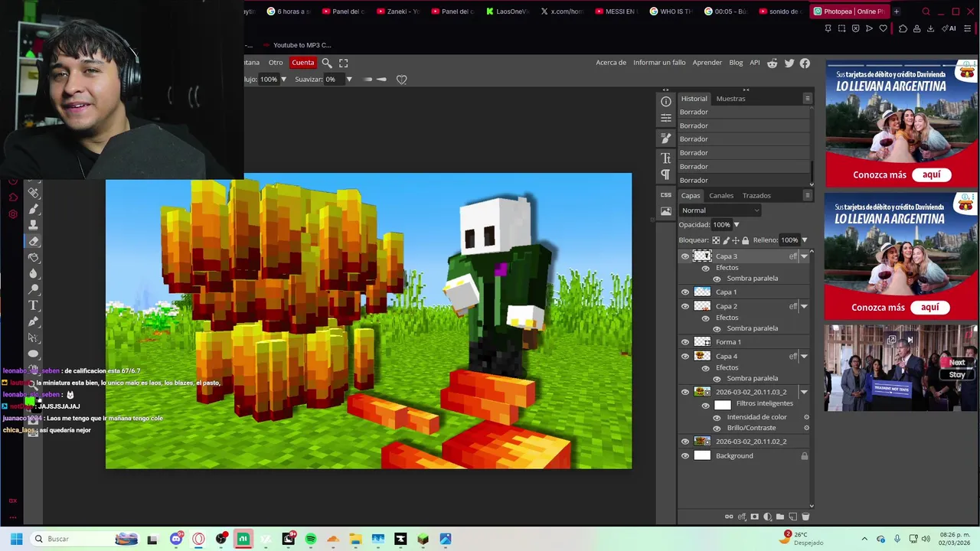Toggle visibility of Intensidad de color filter
The width and height of the screenshot is (980, 551).
tap(717, 417)
